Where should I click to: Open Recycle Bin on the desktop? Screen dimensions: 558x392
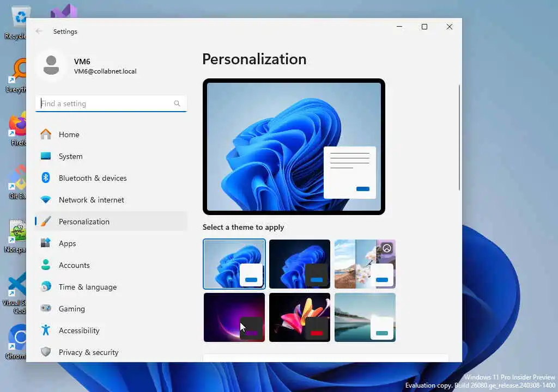(15, 23)
